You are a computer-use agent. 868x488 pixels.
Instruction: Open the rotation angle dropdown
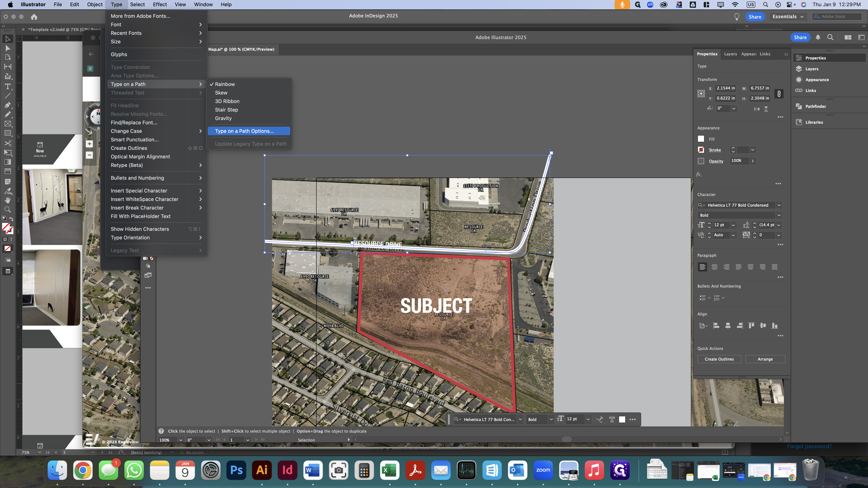(734, 108)
